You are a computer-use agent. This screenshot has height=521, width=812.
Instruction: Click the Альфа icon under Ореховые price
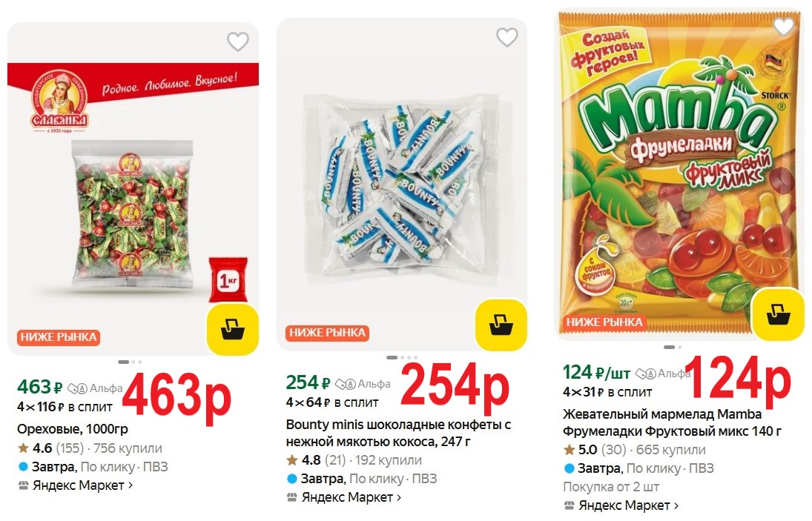(x=78, y=388)
